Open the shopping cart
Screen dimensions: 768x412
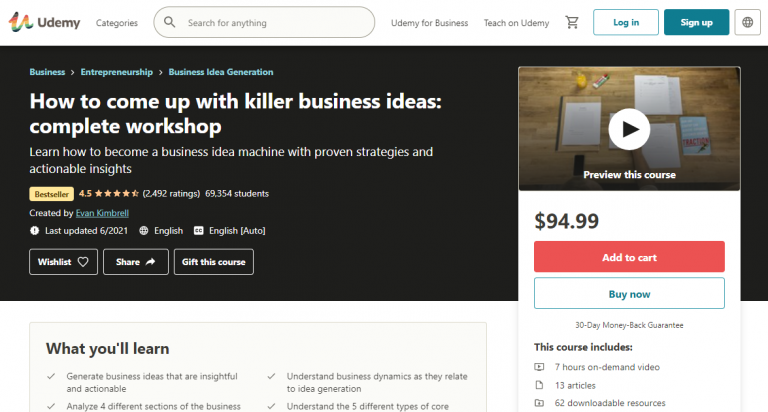pyautogui.click(x=571, y=22)
